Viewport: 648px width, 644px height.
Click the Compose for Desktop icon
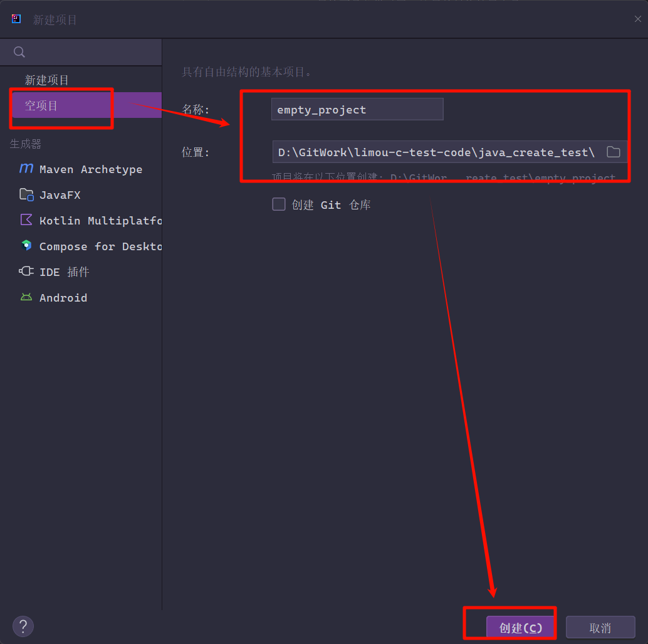point(26,246)
